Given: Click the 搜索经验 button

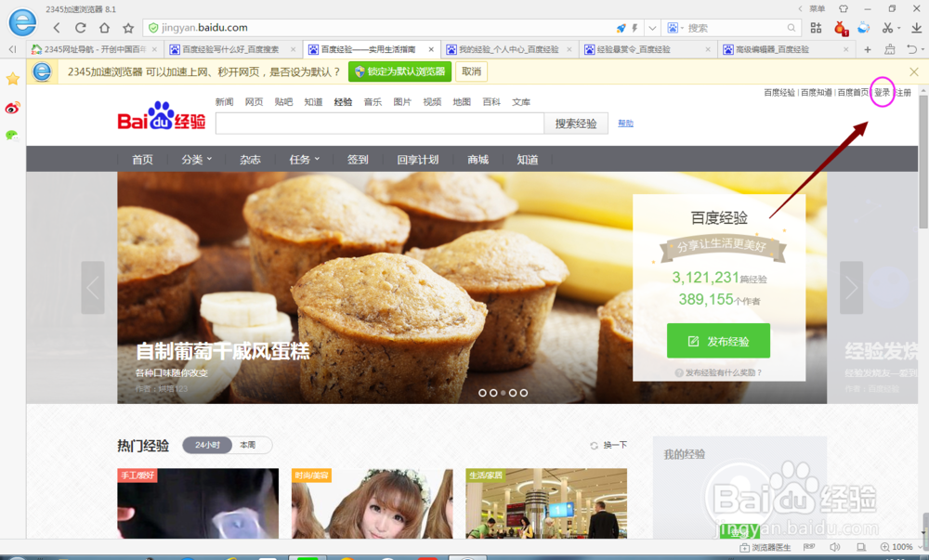Looking at the screenshot, I should (x=576, y=124).
